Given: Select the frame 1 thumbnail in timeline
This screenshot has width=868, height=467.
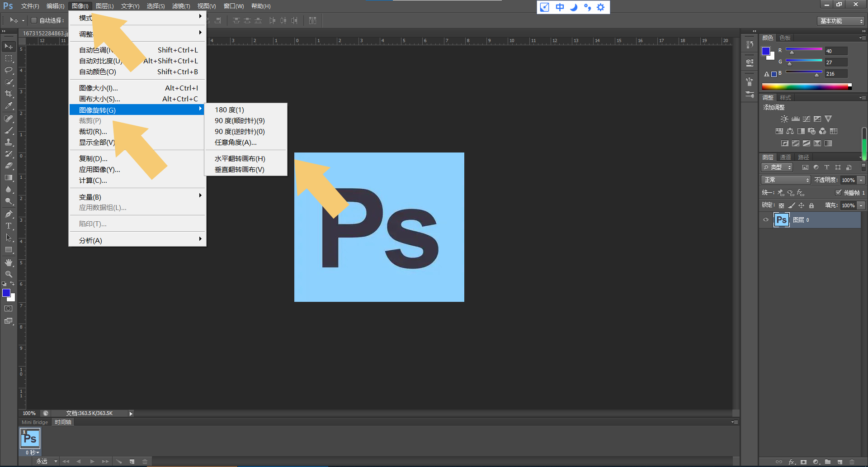Looking at the screenshot, I should 30,438.
